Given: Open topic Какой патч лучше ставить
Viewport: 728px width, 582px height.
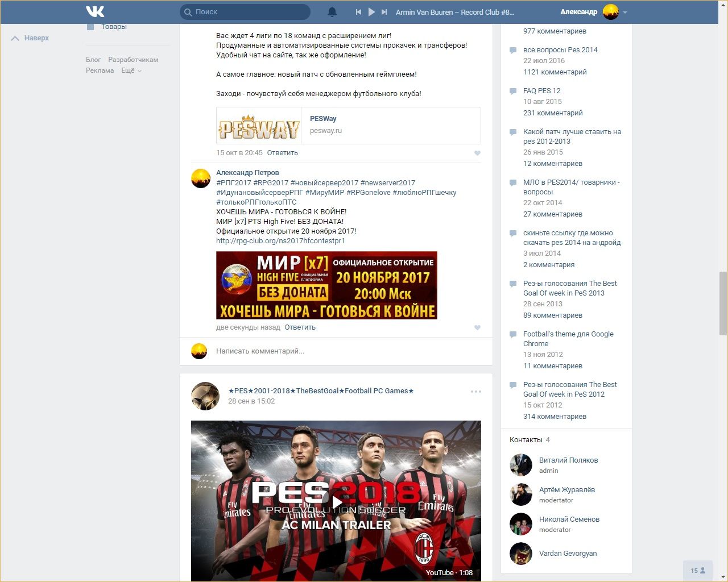Looking at the screenshot, I should click(x=572, y=136).
